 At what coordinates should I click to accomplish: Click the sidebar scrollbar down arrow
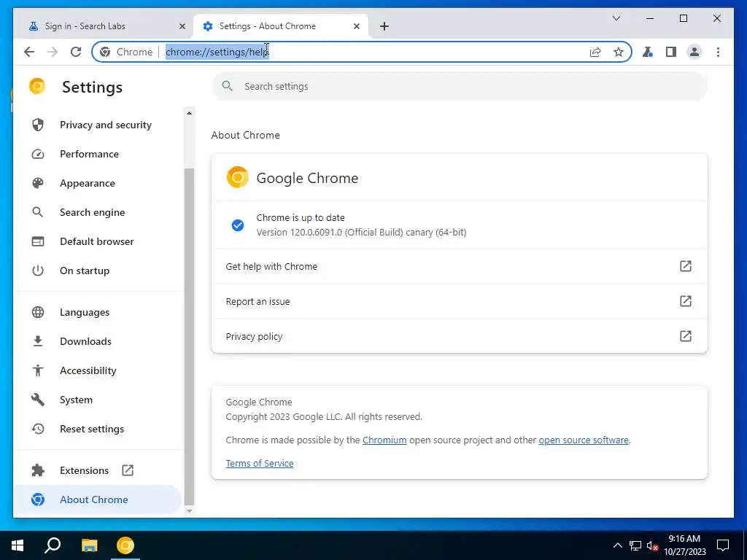[x=189, y=511]
